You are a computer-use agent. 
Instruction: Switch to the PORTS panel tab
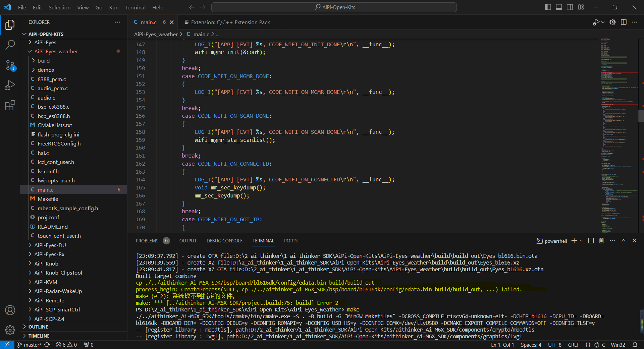point(290,241)
